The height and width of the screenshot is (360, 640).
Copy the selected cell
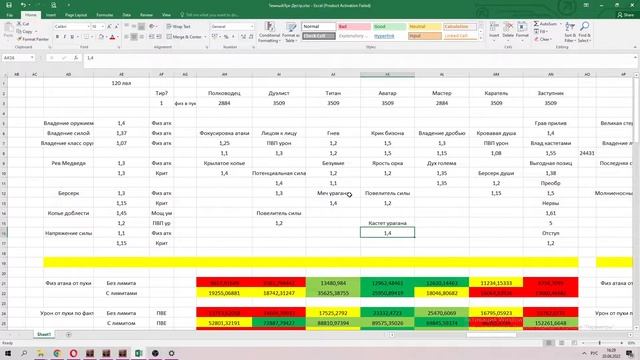[x=25, y=31]
